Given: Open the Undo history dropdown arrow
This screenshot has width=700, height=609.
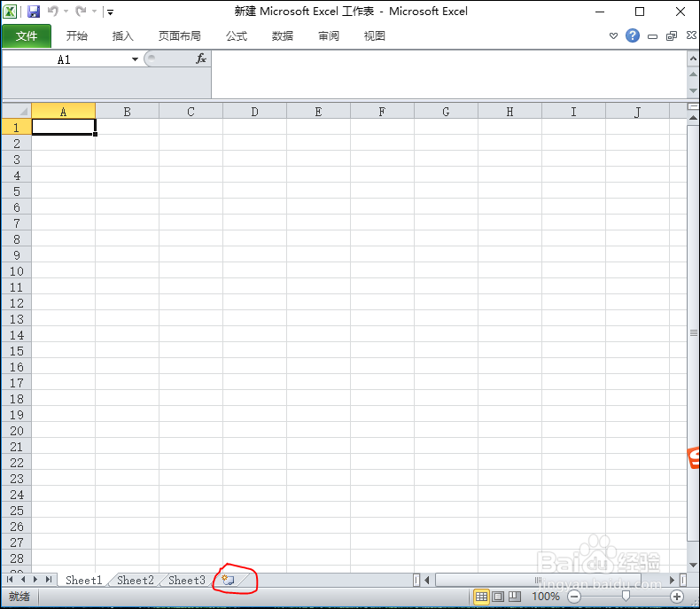Looking at the screenshot, I should (66, 12).
